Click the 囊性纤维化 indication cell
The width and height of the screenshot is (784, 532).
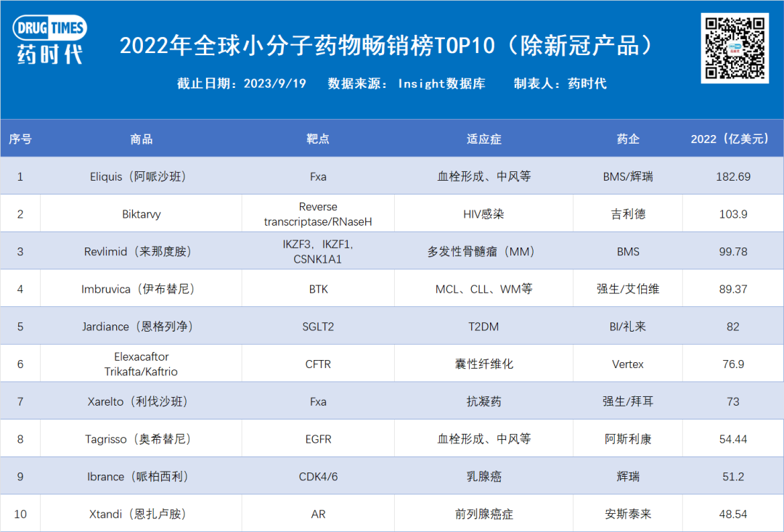(x=483, y=364)
